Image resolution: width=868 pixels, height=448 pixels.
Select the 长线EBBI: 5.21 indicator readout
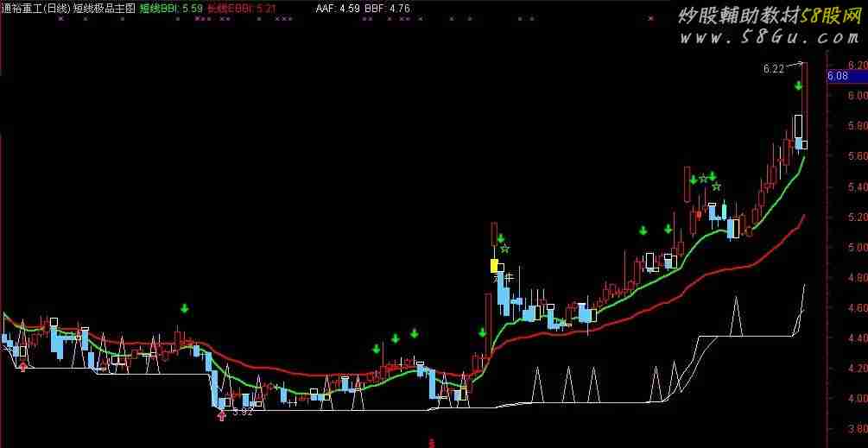tap(240, 9)
